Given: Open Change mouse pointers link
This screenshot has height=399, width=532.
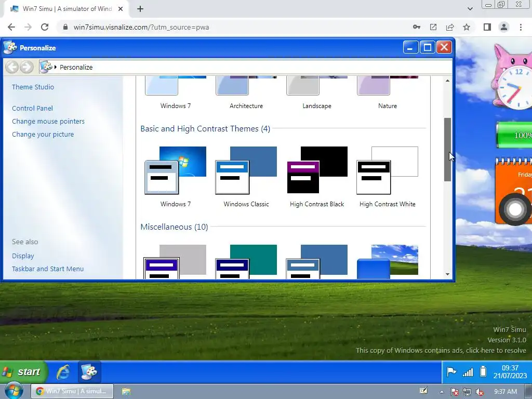Looking at the screenshot, I should point(48,121).
